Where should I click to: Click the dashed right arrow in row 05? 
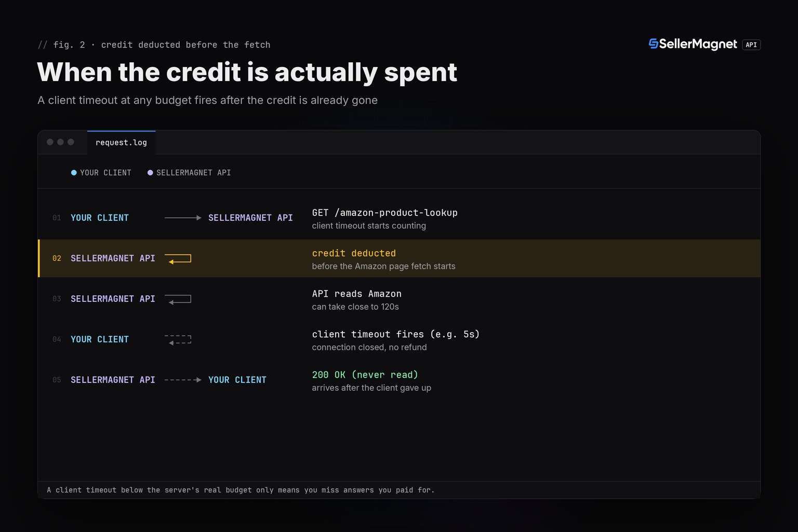click(183, 380)
